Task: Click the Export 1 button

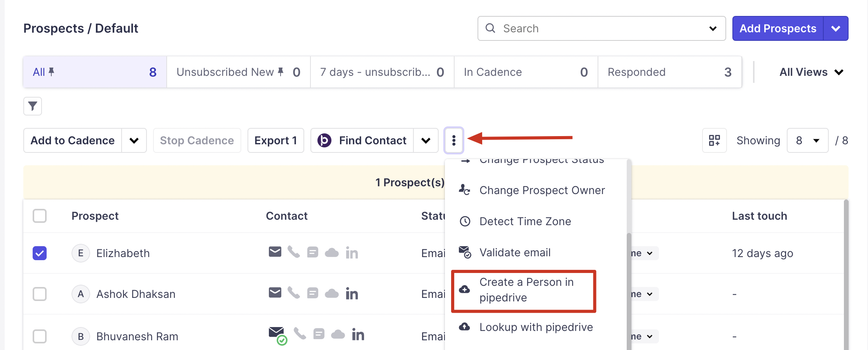Action: (x=275, y=140)
